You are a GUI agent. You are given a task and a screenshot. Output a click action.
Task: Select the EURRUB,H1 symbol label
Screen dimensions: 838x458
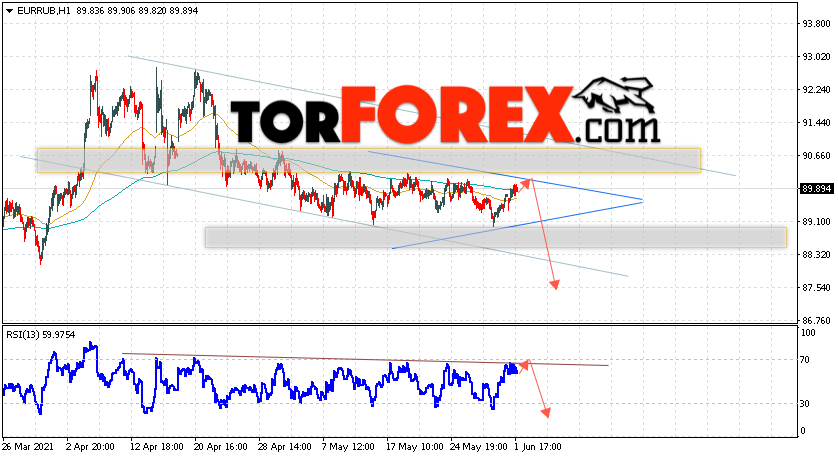[x=44, y=11]
